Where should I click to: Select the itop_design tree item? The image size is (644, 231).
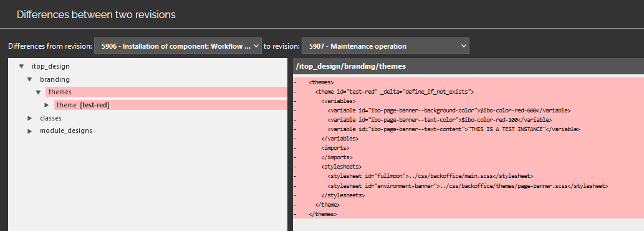tap(50, 66)
